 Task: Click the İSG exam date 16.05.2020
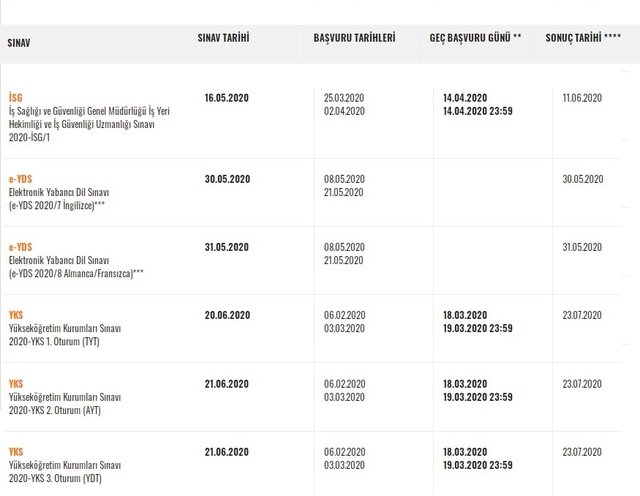(226, 98)
